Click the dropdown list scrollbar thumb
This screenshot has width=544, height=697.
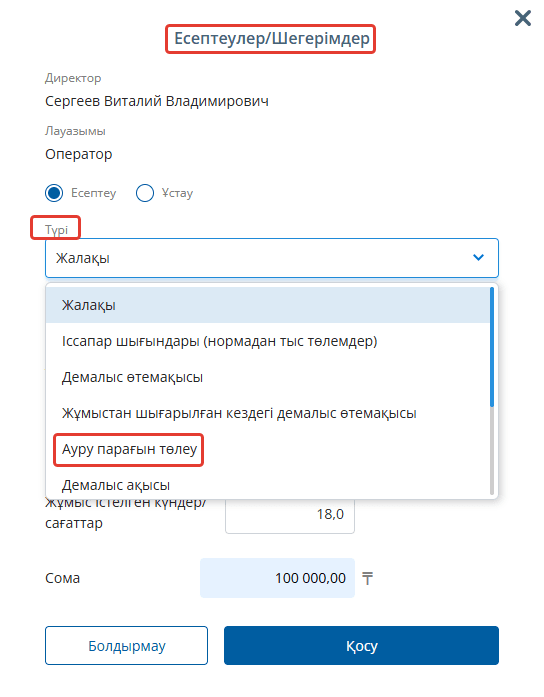pyautogui.click(x=492, y=347)
